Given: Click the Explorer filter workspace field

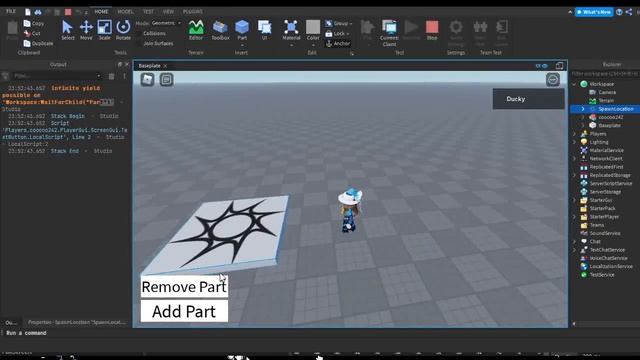Looking at the screenshot, I should tap(605, 74).
